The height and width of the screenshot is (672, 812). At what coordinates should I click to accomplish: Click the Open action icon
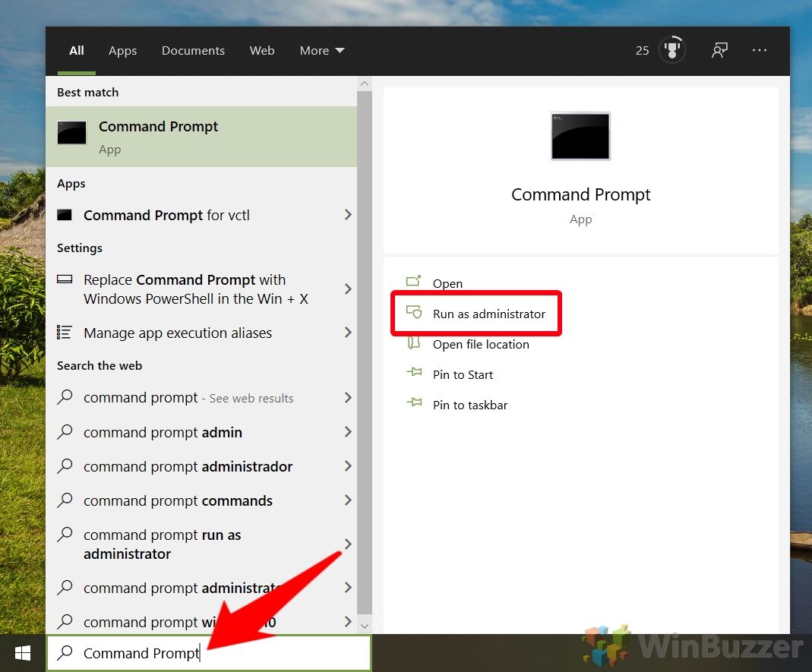coord(413,281)
